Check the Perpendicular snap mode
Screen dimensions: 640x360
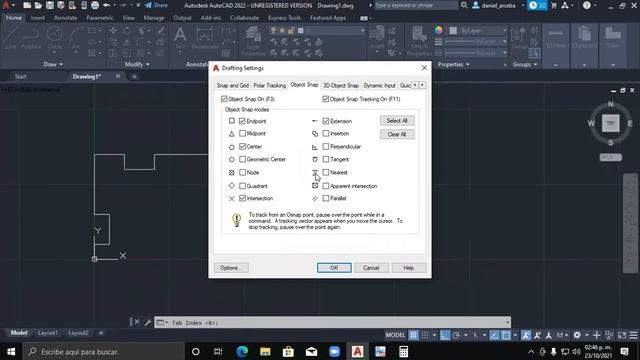click(x=326, y=146)
